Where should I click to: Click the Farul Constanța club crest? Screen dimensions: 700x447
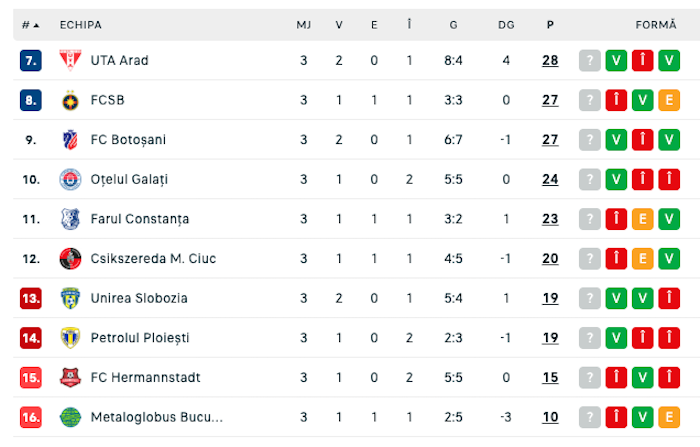pos(69,219)
